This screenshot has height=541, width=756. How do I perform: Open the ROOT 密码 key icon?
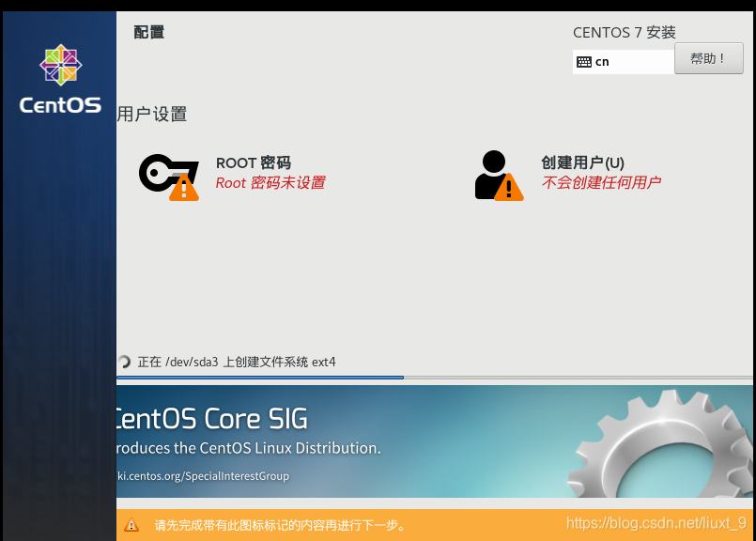[x=169, y=177]
